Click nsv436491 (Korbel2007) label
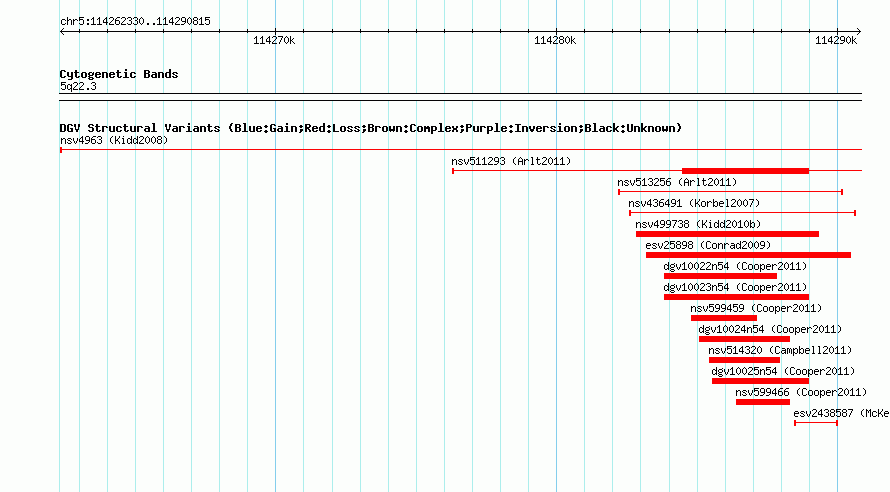The image size is (890, 492). click(694, 203)
